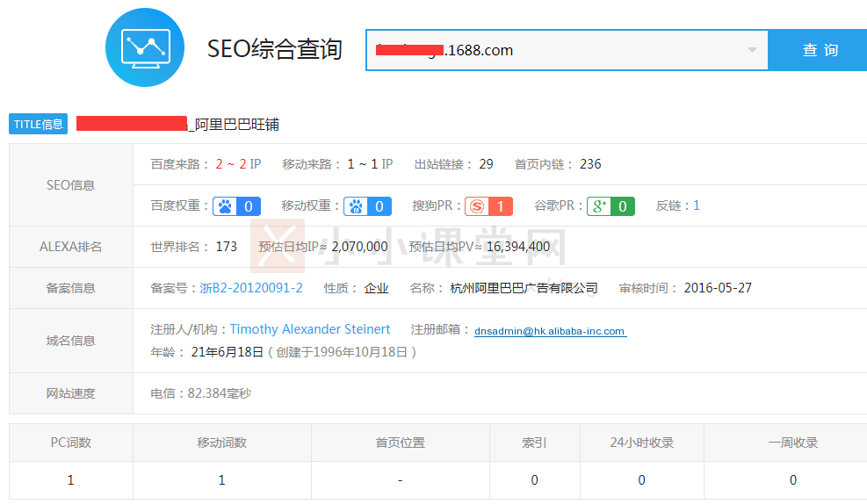Click the 首页位置 column header
The image size is (867, 504).
coord(401,443)
